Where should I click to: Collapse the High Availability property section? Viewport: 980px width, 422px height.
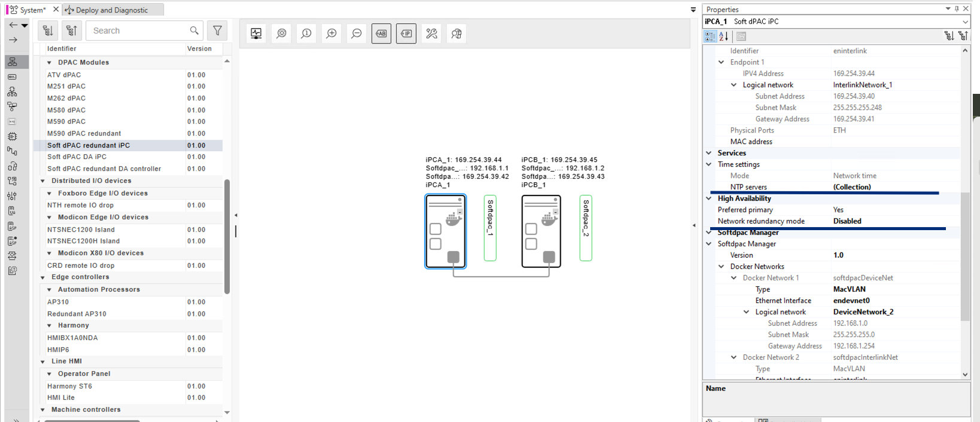709,198
